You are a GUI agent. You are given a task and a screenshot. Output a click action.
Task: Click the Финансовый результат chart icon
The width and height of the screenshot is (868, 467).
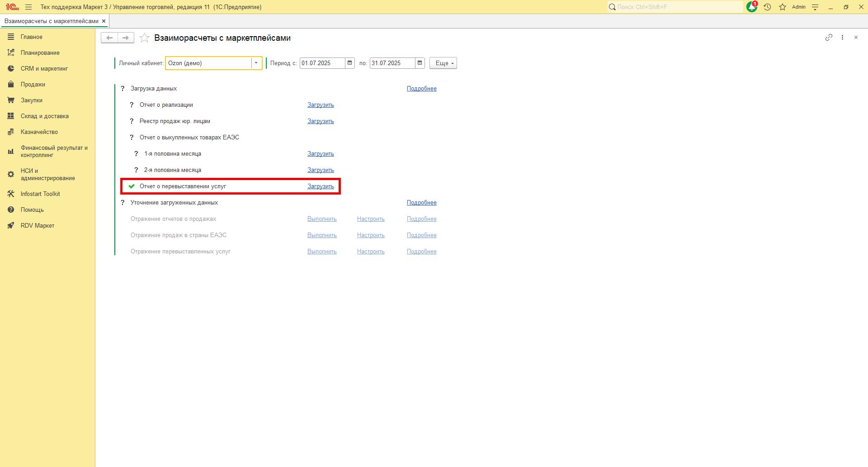click(11, 151)
